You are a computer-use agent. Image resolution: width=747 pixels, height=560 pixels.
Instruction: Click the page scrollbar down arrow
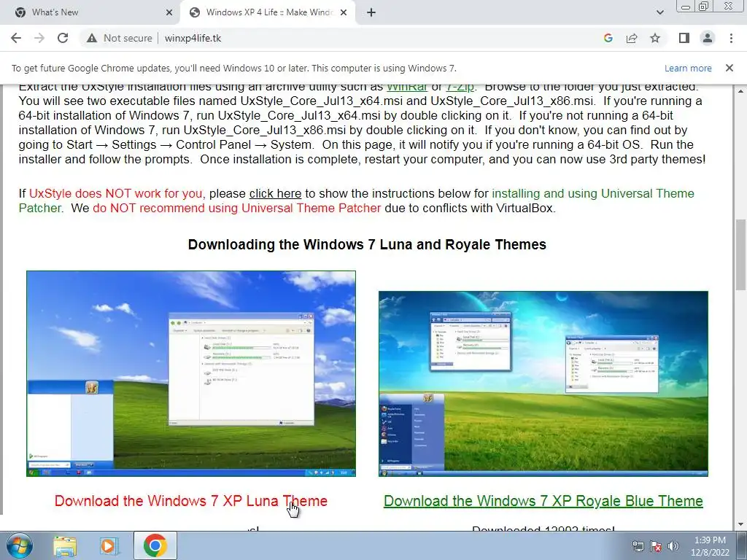741,525
